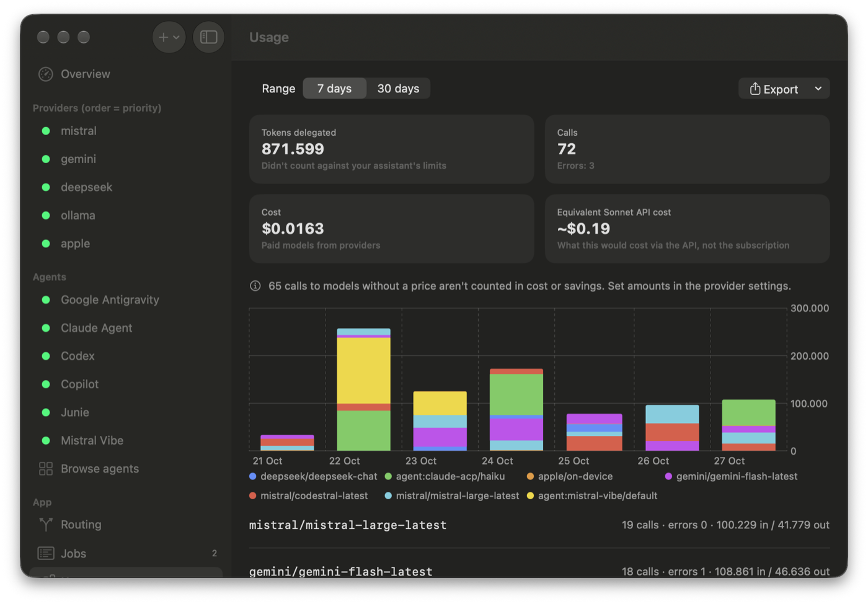Open the plus add menu

coord(169,37)
